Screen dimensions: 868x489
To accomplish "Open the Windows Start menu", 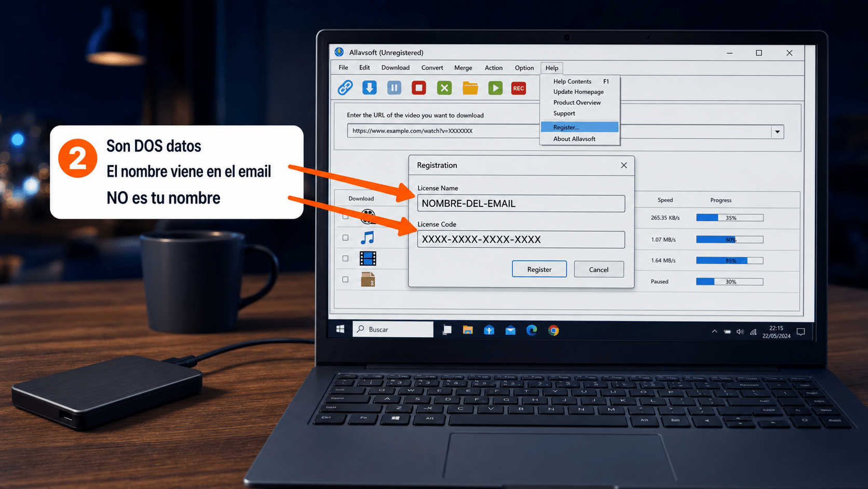I will tap(341, 329).
